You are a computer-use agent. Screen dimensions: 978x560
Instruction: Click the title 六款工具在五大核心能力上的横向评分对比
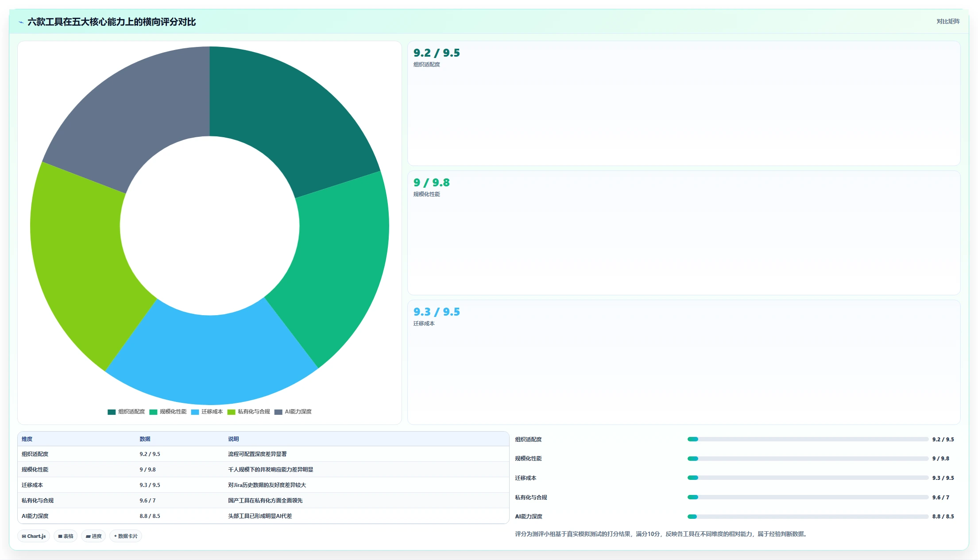(112, 22)
